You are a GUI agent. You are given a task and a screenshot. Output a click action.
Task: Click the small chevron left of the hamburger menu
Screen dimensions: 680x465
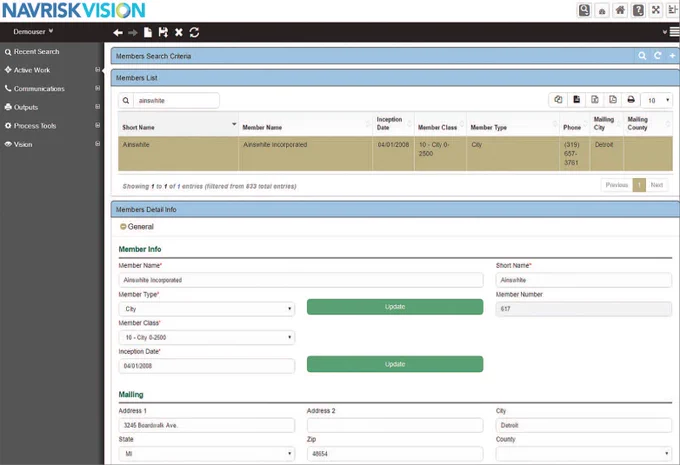[x=665, y=32]
